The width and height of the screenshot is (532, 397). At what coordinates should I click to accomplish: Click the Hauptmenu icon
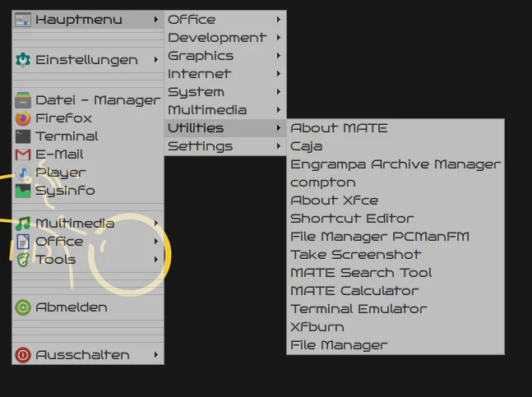tap(23, 20)
